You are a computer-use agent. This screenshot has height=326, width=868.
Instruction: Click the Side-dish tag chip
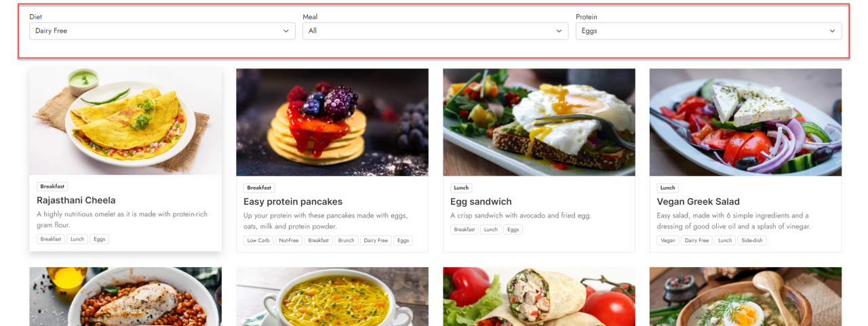tap(753, 241)
